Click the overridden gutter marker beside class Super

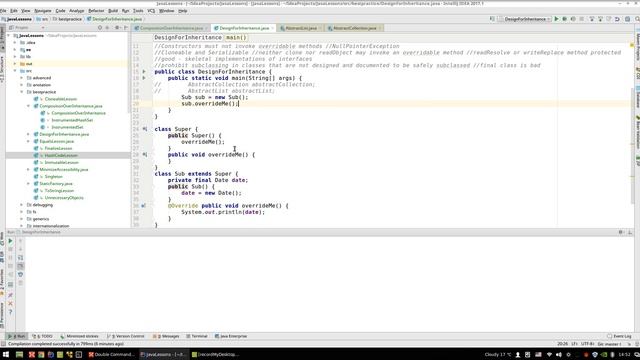tap(144, 129)
